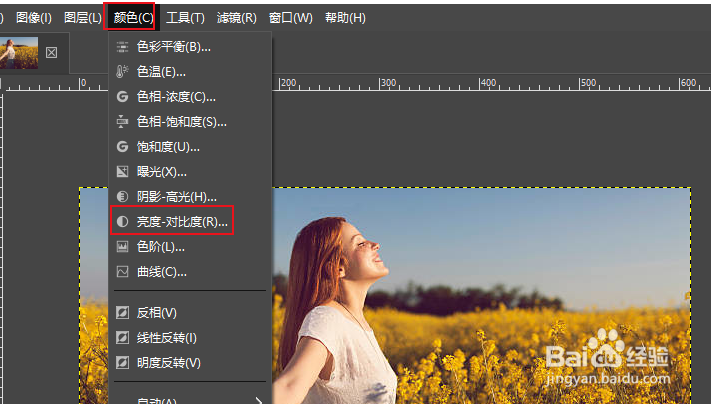Click the 色阶 histogram icon
Viewport: 711px width, 404px height.
pyautogui.click(x=122, y=247)
